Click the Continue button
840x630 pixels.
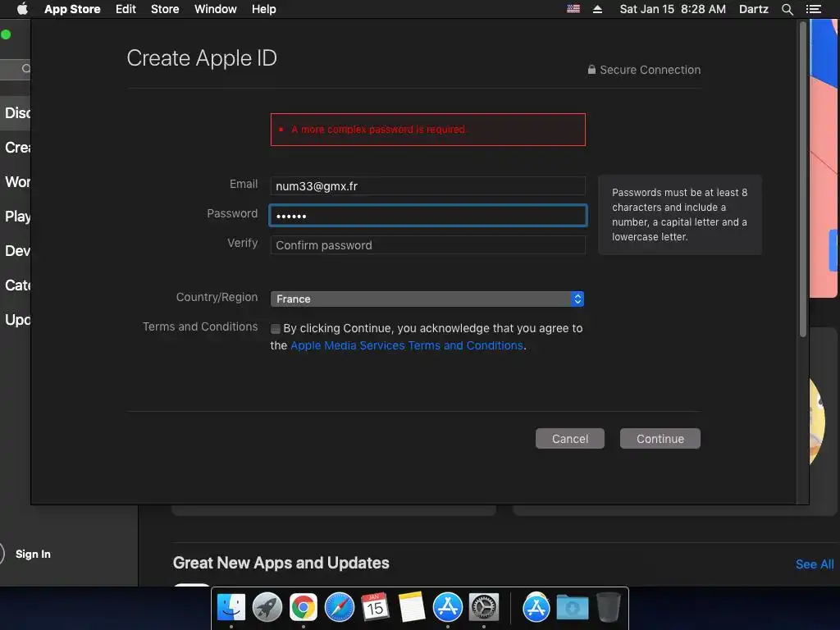click(x=660, y=439)
